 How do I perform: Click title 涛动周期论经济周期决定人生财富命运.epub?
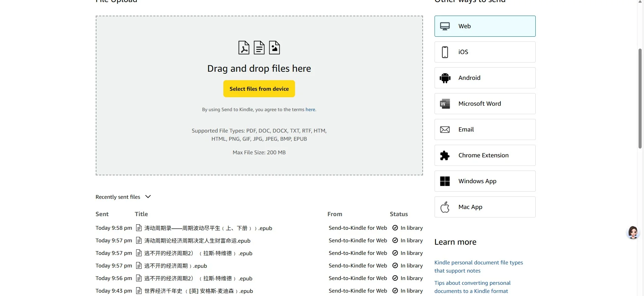[197, 241]
